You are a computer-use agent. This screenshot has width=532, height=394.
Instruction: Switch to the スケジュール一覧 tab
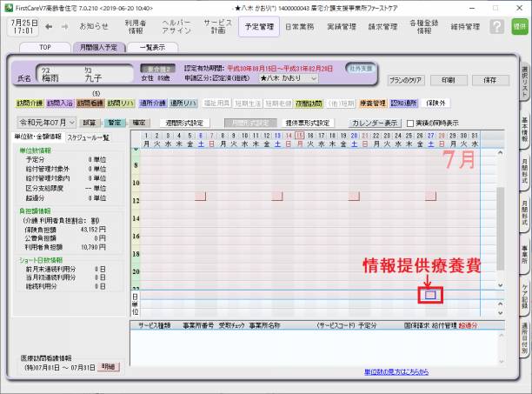(88, 137)
